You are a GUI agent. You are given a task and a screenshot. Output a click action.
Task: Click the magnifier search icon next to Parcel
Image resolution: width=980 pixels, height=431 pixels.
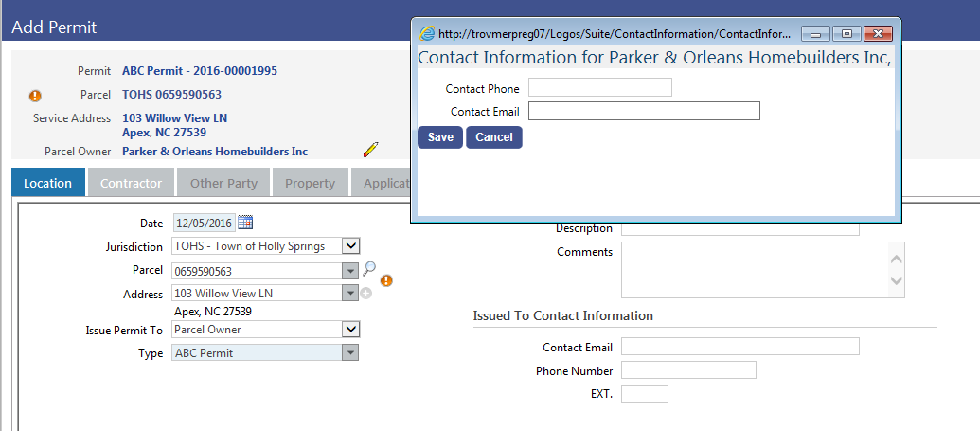369,269
